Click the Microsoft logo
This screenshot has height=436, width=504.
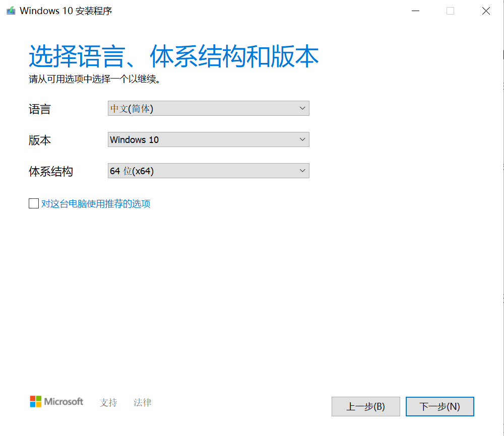pyautogui.click(x=56, y=401)
